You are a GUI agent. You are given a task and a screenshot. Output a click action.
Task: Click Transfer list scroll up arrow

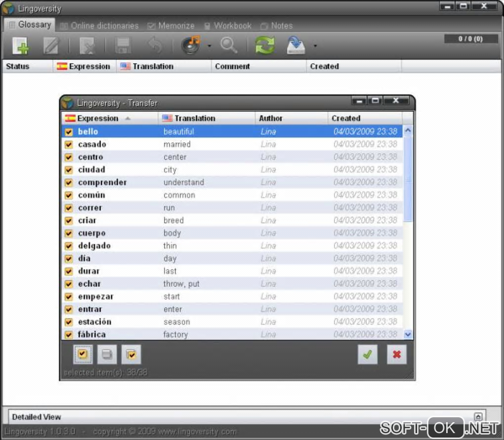coord(408,130)
